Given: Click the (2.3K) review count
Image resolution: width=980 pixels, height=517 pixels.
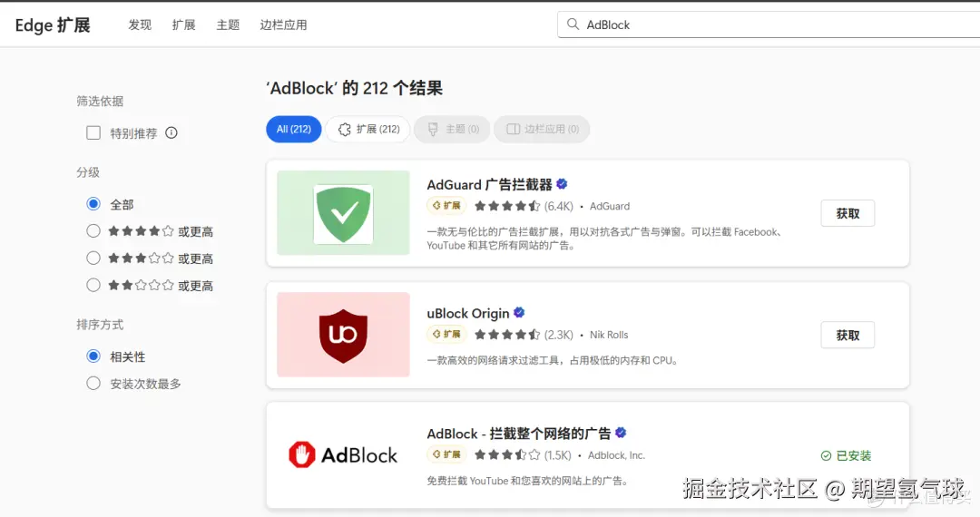Looking at the screenshot, I should tap(559, 335).
